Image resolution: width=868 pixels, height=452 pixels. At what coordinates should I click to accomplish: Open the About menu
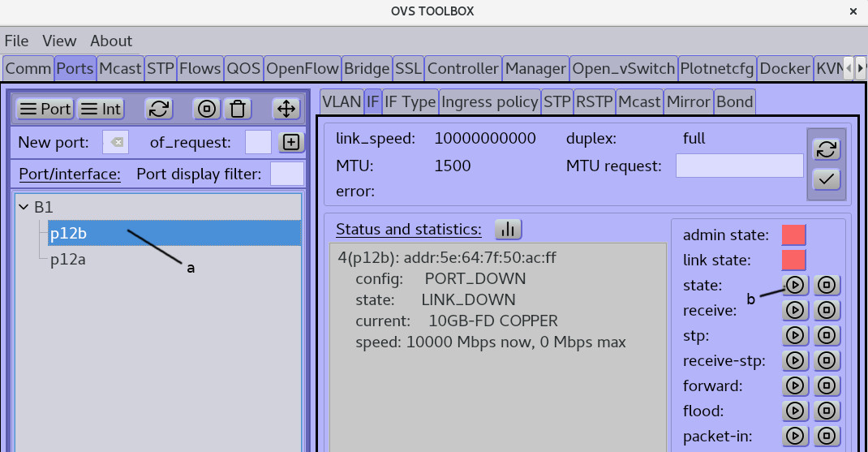[x=111, y=41]
